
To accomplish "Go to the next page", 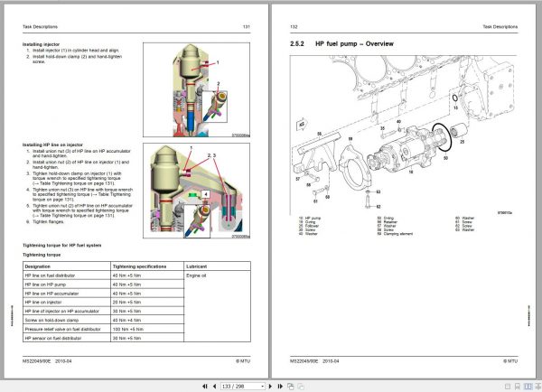I will (x=270, y=386).
